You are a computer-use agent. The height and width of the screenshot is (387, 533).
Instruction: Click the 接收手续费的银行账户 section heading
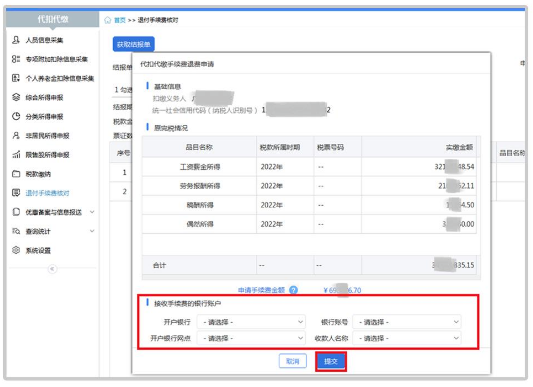tap(187, 303)
